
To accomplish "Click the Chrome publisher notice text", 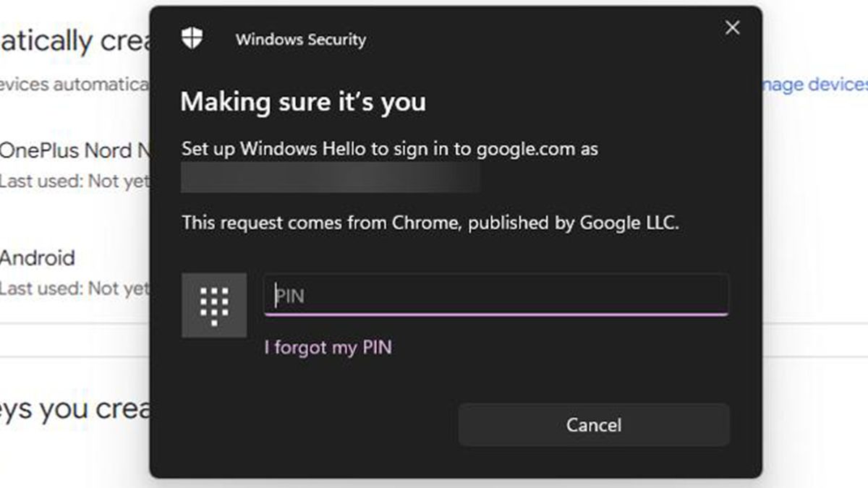I will (x=430, y=223).
